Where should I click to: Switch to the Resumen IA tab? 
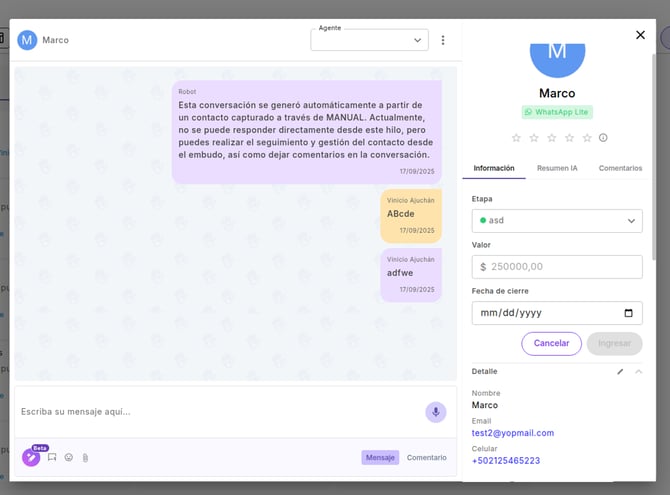557,168
